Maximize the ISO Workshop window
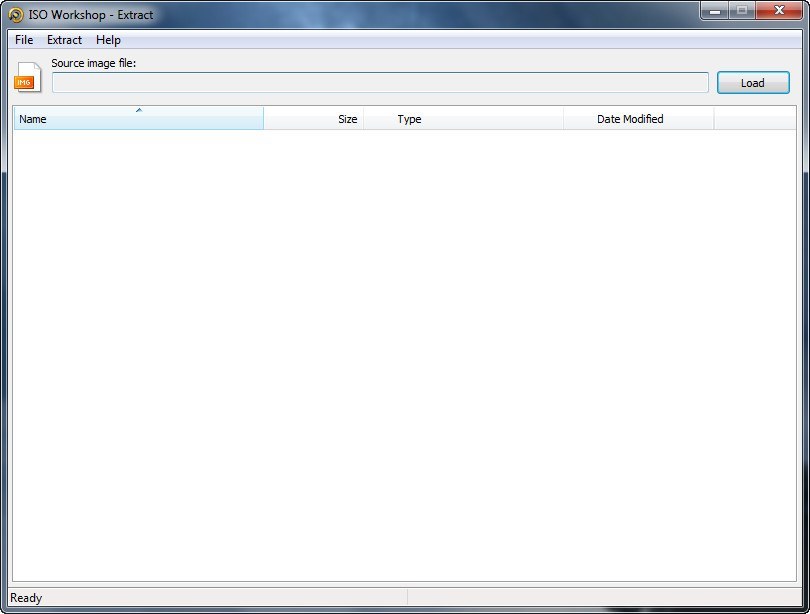This screenshot has width=810, height=614. [741, 12]
